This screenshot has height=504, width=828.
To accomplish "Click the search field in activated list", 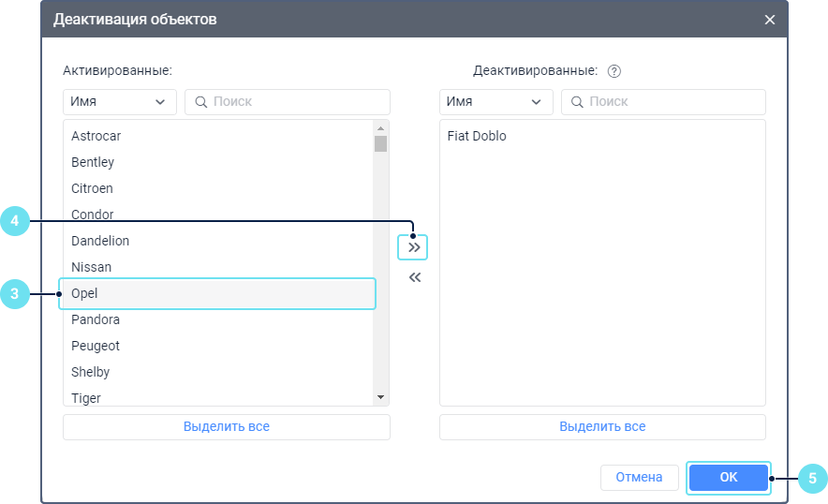I will (288, 102).
